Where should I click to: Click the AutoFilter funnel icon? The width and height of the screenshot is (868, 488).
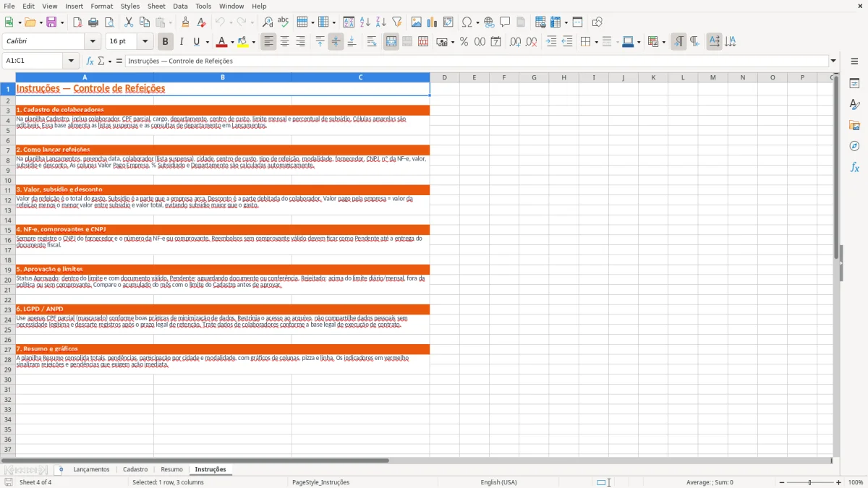[397, 22]
